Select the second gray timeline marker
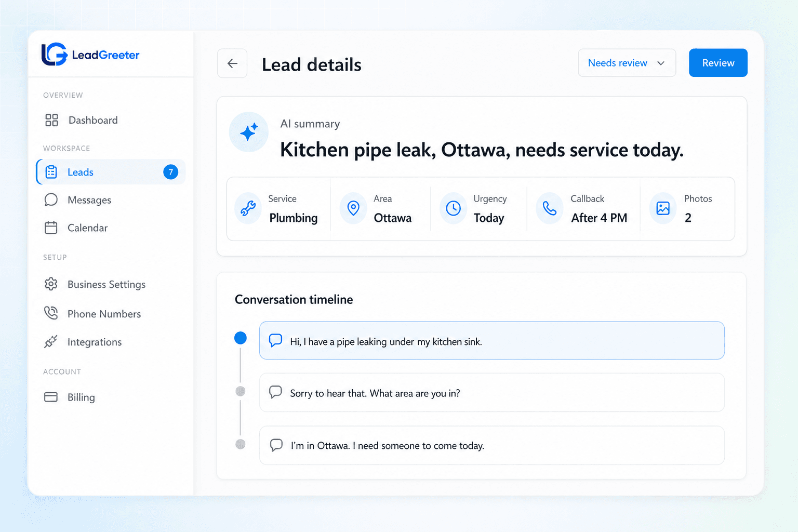 pyautogui.click(x=241, y=391)
